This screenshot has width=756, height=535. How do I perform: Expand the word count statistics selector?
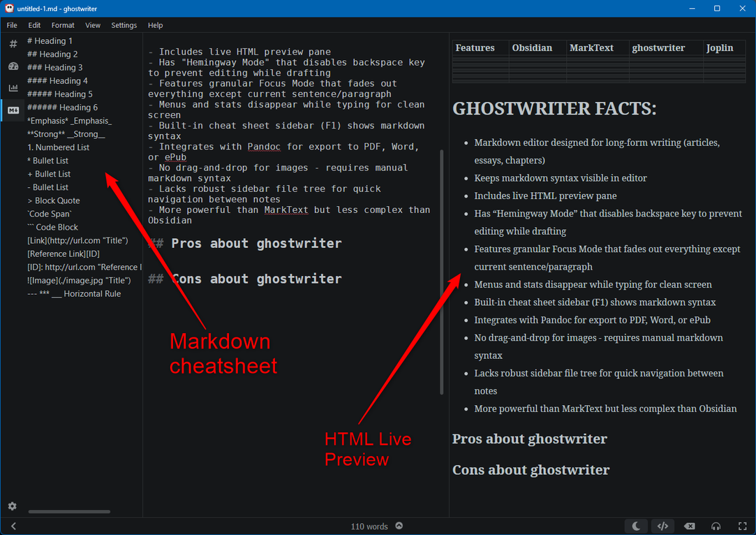(399, 526)
